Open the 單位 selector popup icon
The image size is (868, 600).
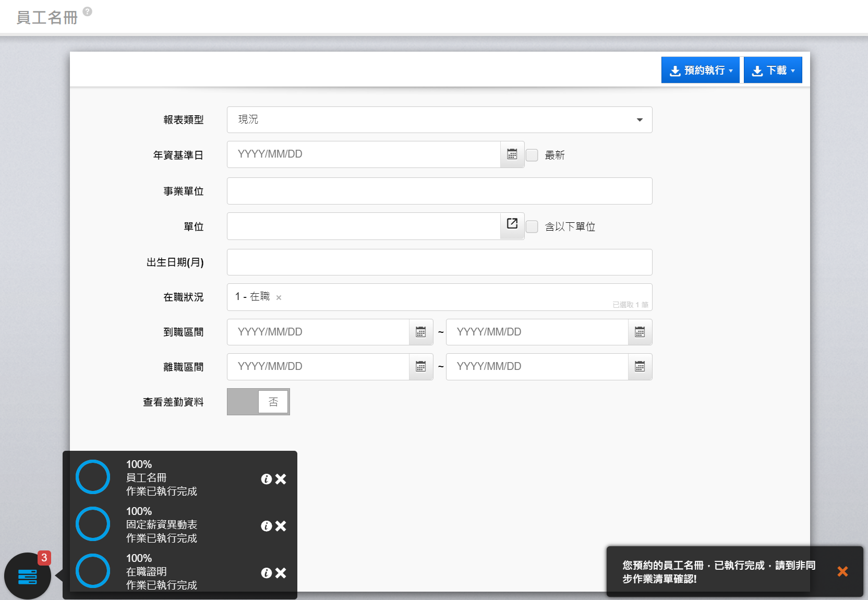(x=512, y=224)
